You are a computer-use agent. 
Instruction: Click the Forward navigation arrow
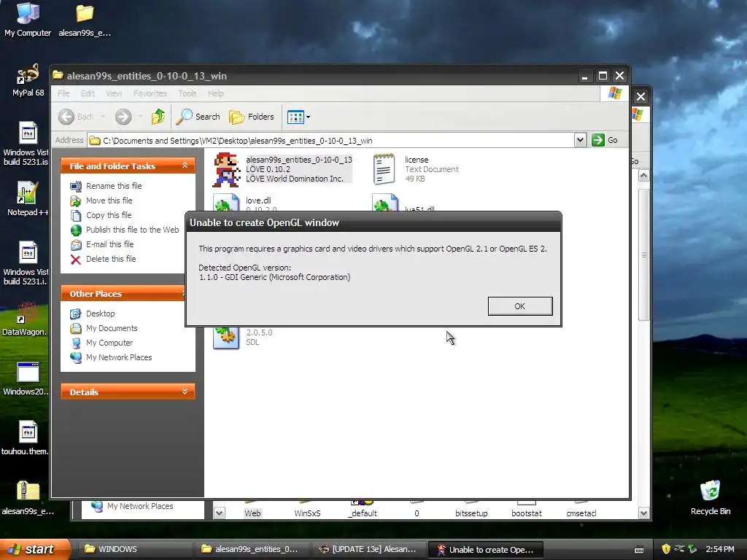pos(123,117)
